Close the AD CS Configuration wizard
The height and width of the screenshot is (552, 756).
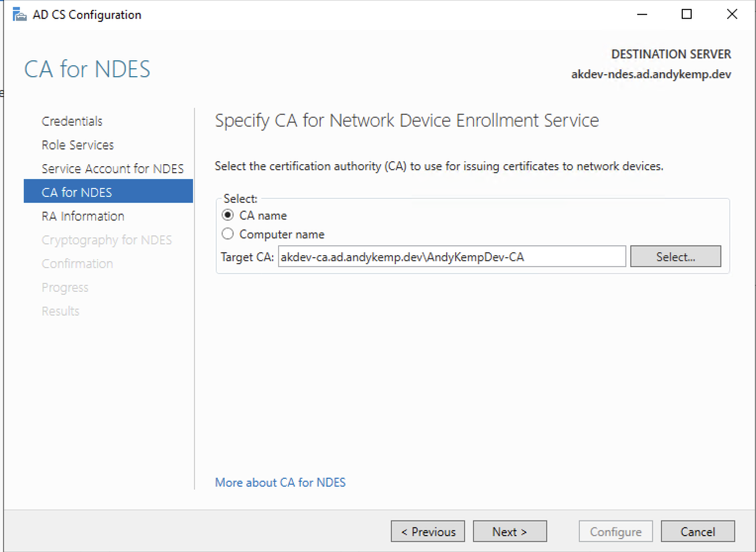(x=731, y=15)
